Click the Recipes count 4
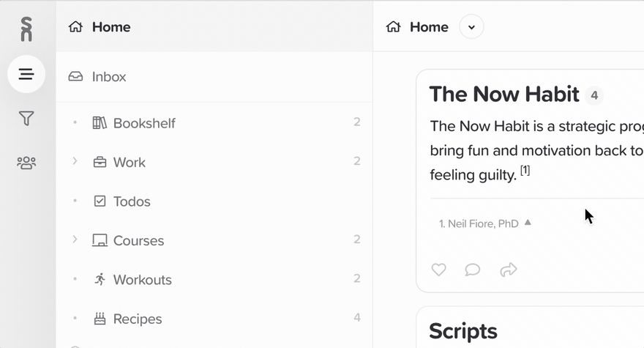The image size is (644, 348). pyautogui.click(x=357, y=317)
